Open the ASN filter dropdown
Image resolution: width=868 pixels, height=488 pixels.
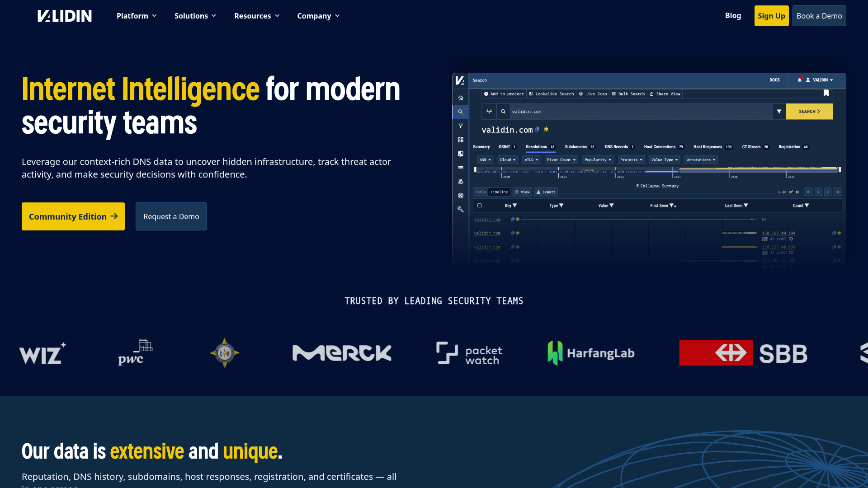(485, 160)
